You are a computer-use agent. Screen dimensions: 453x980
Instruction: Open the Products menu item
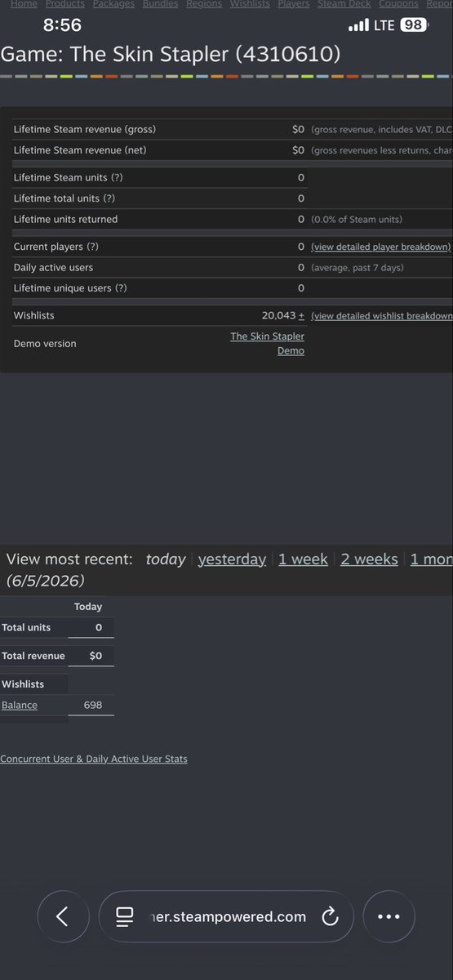point(65,4)
